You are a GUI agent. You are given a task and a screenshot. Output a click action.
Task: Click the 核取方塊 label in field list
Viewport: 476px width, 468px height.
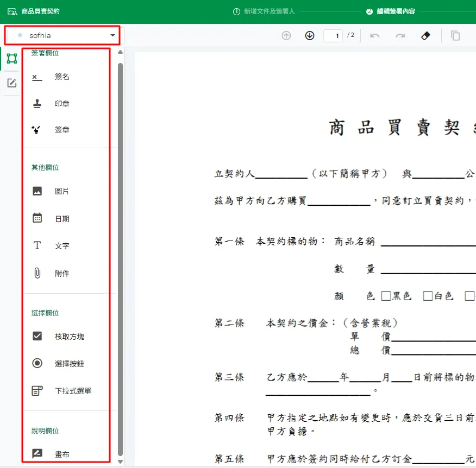pyautogui.click(x=70, y=337)
